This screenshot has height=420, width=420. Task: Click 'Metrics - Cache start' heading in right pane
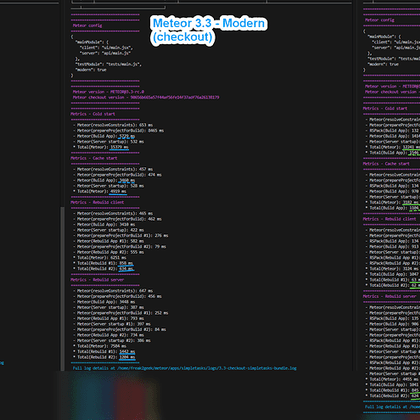386,164
